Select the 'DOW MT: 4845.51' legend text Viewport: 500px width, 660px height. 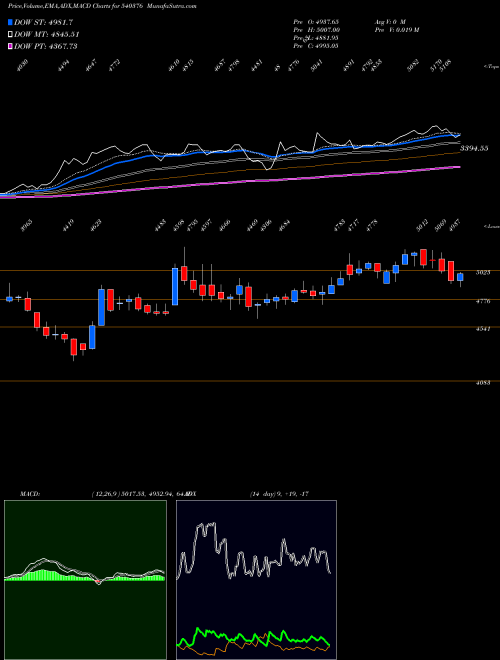47,35
